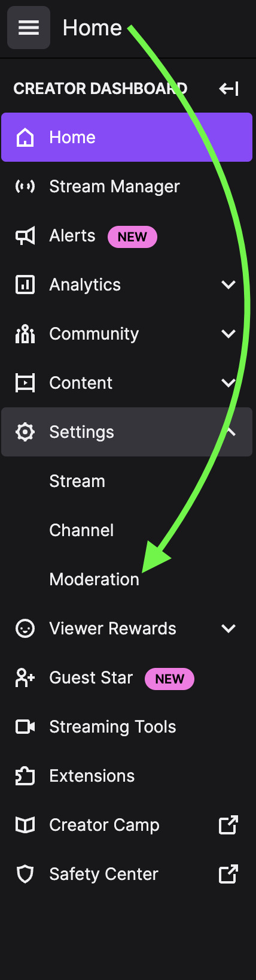
Task: Select the Analytics chart icon
Action: coord(25,285)
